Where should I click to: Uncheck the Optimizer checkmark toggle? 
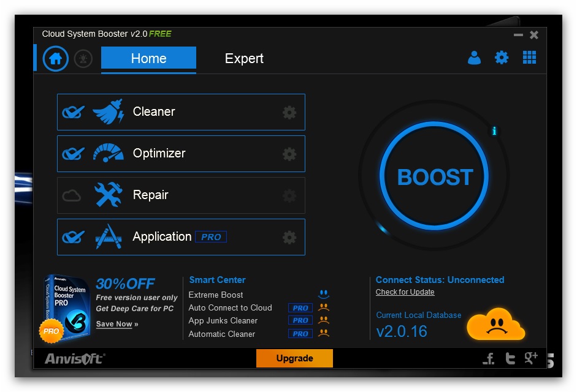[x=73, y=153]
